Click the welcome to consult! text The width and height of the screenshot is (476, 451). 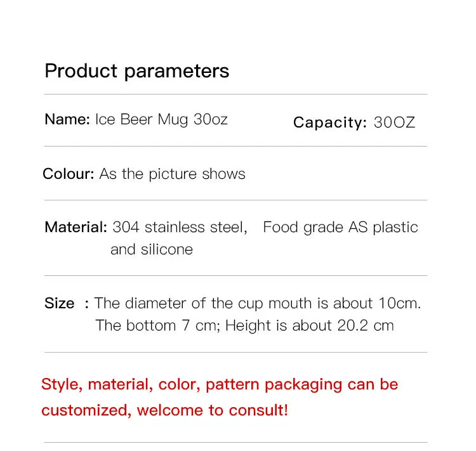[x=213, y=410]
